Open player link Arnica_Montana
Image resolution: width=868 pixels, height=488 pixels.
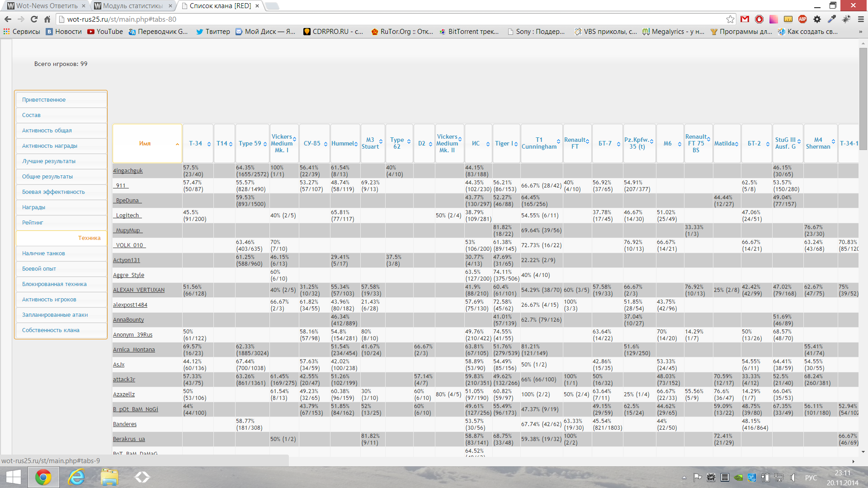pos(134,350)
